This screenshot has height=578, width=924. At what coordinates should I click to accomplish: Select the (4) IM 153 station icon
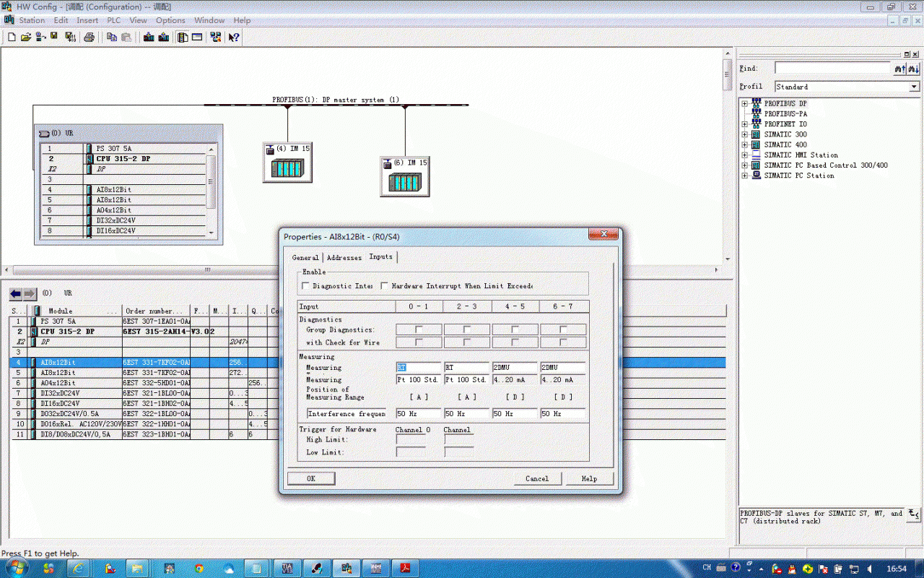[287, 162]
